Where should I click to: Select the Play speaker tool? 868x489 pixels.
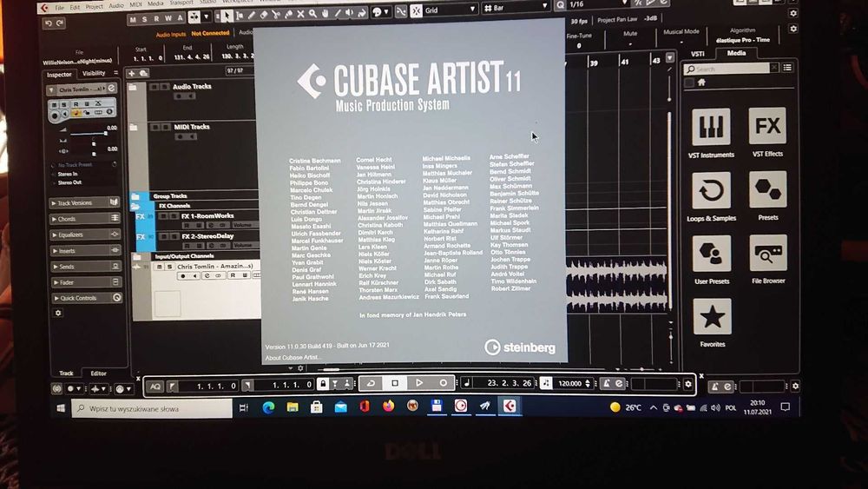point(349,13)
